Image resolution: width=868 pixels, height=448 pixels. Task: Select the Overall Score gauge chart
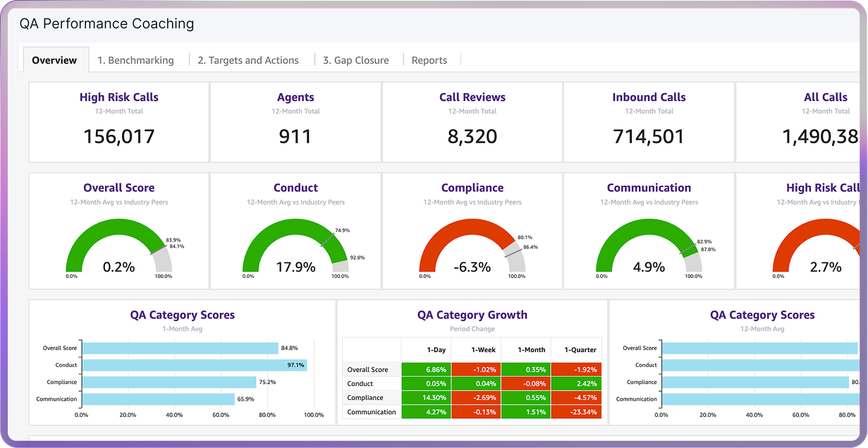(x=118, y=247)
